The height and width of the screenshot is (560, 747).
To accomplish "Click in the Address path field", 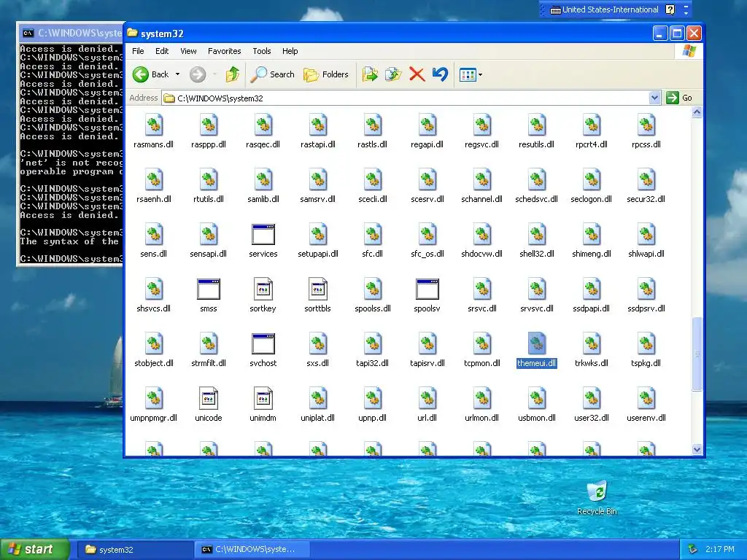I will point(405,98).
